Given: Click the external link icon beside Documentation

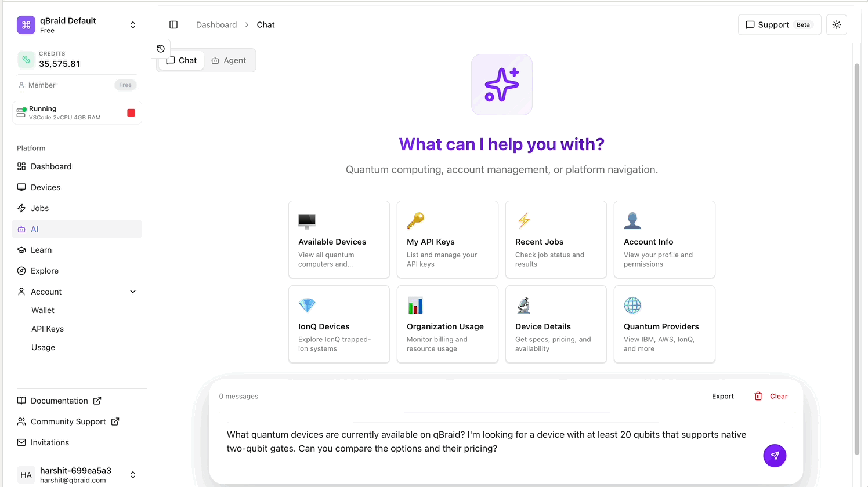Looking at the screenshot, I should 97,401.
